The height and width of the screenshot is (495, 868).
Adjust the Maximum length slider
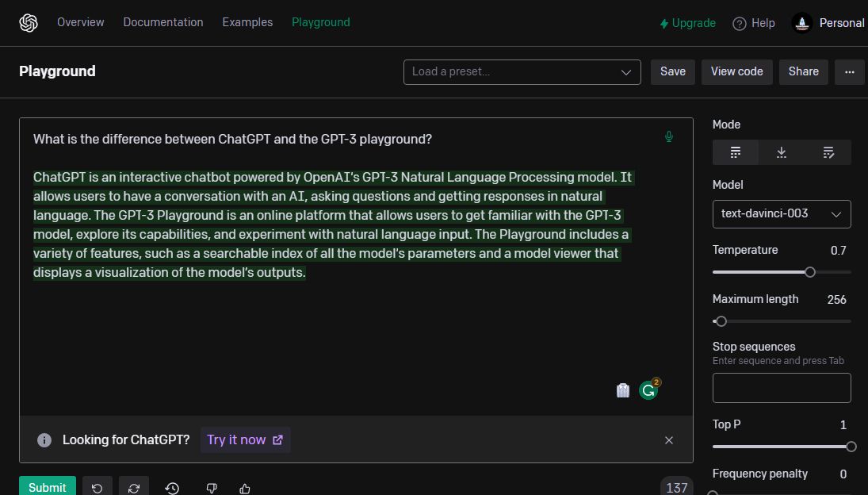721,321
